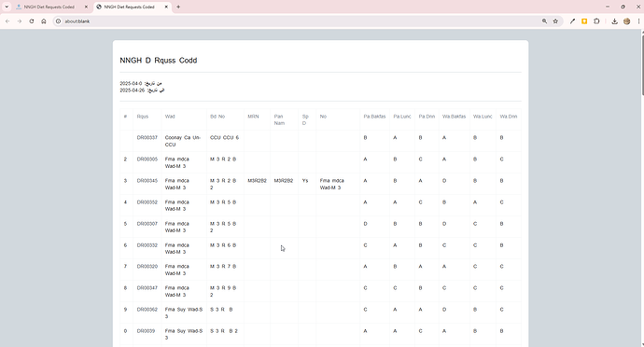The image size is (644, 347).
Task: Click the yellow extension icon in toolbar
Action: (x=584, y=21)
